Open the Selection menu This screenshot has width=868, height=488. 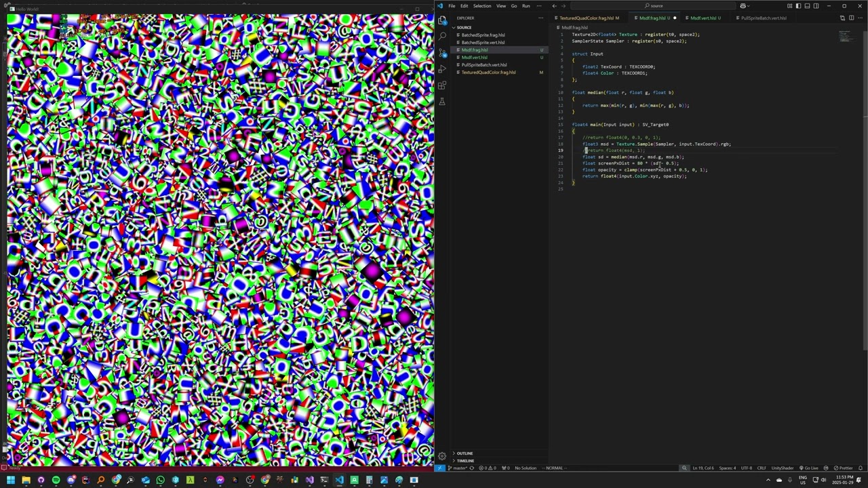pyautogui.click(x=482, y=6)
